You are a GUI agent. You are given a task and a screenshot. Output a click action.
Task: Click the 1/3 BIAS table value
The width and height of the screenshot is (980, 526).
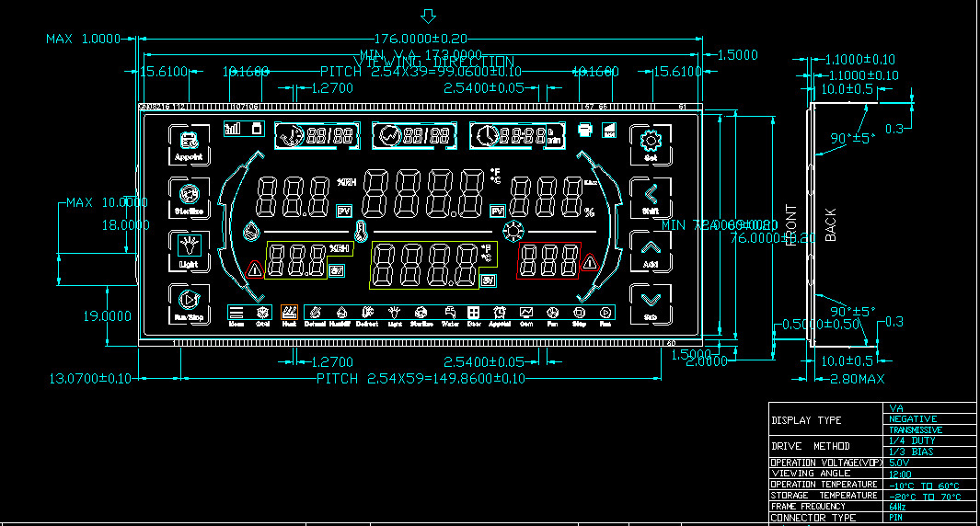(x=911, y=452)
